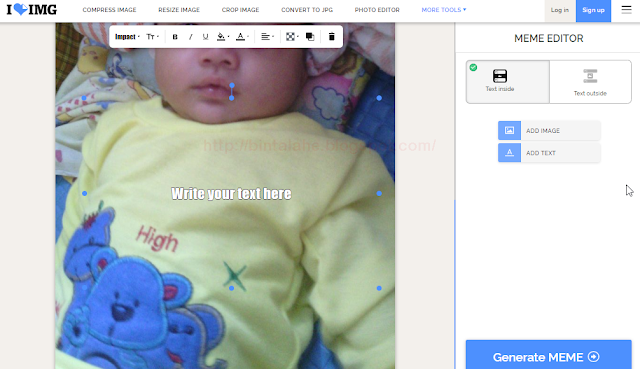Toggle underline formatting
This screenshot has width=640, height=369.
(205, 37)
